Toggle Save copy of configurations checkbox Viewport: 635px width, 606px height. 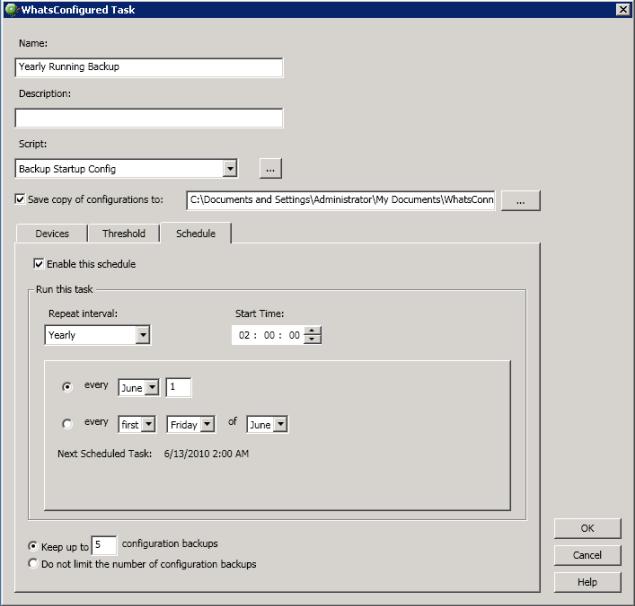click(21, 199)
